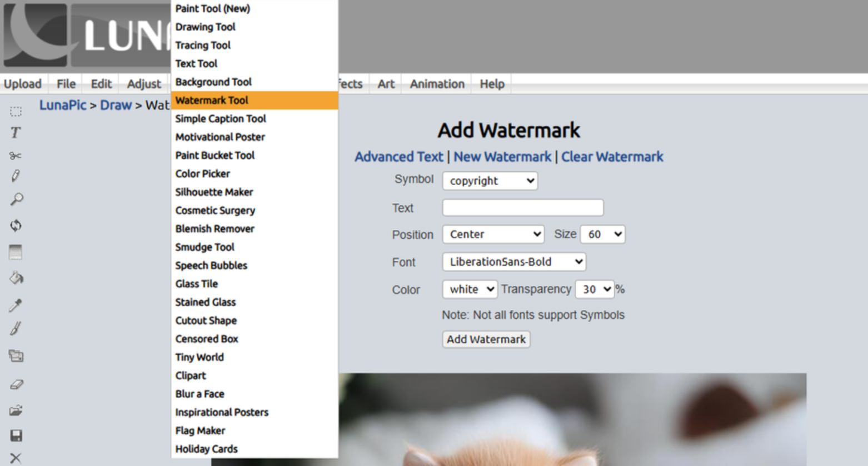The height and width of the screenshot is (466, 868).
Task: Activate the magnifier zoom tool
Action: [16, 200]
